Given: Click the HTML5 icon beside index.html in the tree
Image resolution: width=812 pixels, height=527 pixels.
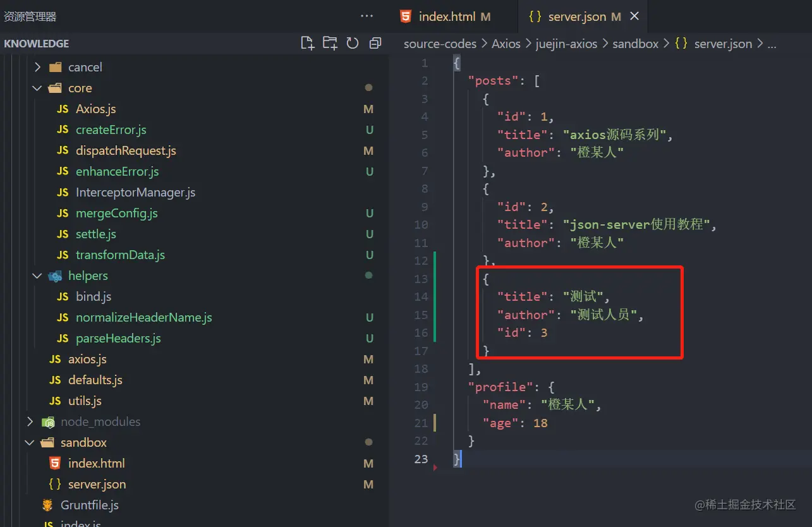Looking at the screenshot, I should pos(55,463).
